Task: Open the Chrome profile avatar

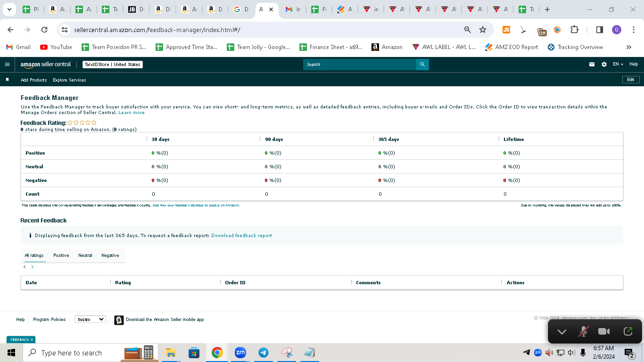Action: click(617, 30)
